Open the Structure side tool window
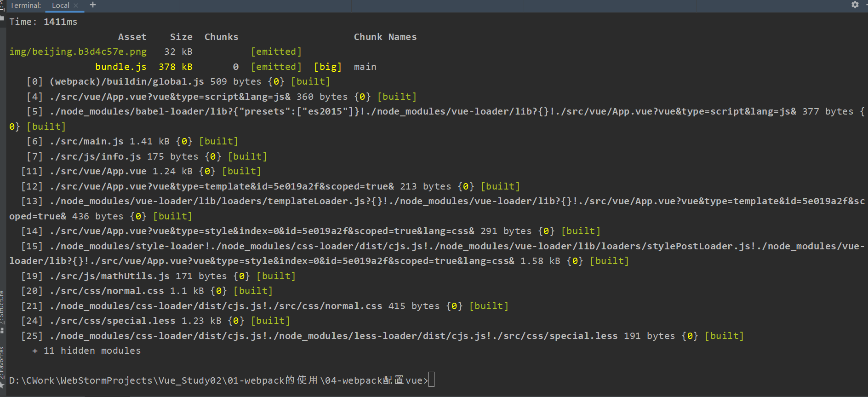 pos(2,311)
